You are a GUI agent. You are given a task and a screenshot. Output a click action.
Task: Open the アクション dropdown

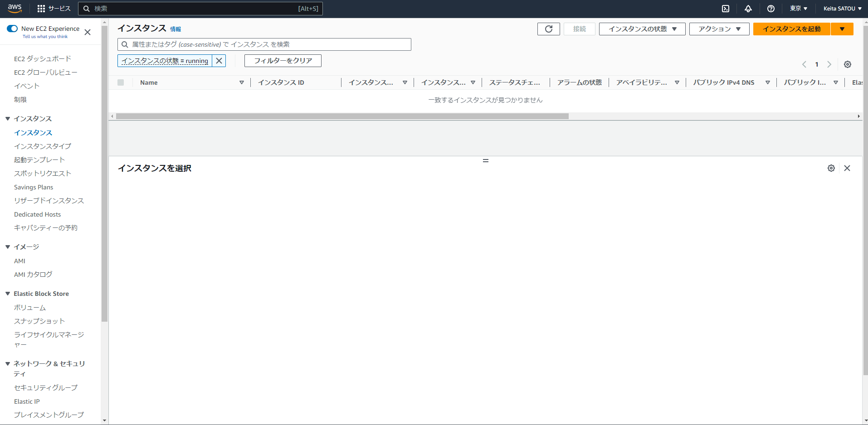719,29
